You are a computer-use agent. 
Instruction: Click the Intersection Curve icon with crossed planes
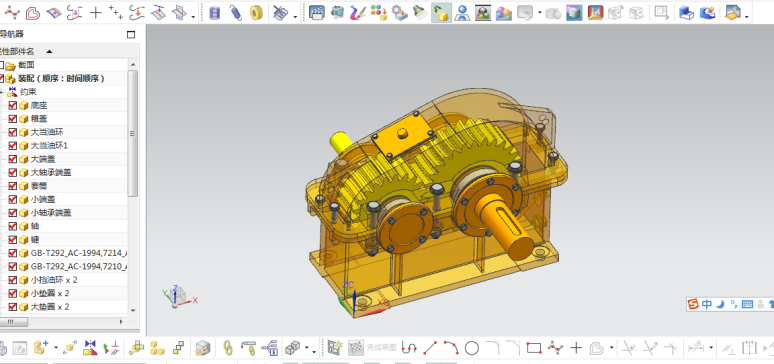pos(179,12)
